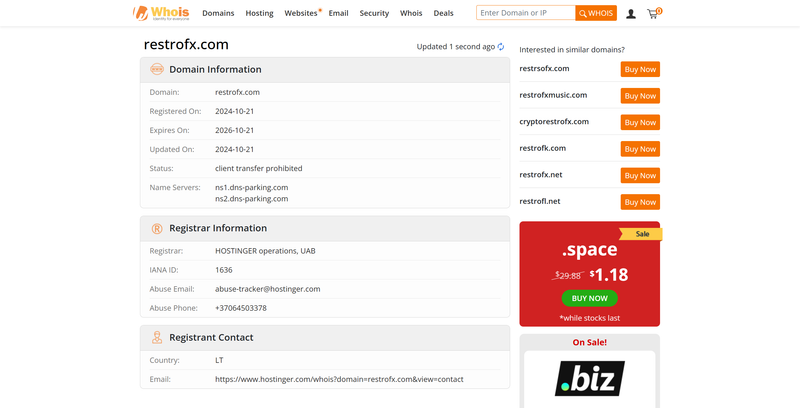800x408 pixels.
Task: Click similar domain restrofk.com
Action: 542,148
